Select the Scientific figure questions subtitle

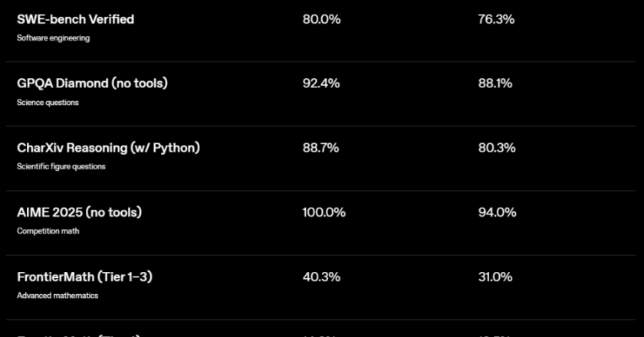coord(61,166)
